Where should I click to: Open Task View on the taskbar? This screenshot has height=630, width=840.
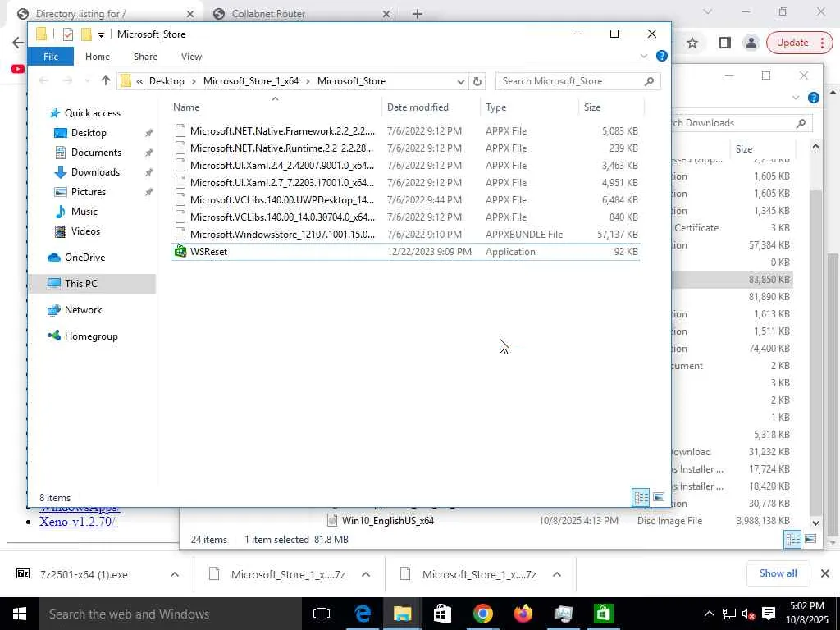[x=322, y=614]
